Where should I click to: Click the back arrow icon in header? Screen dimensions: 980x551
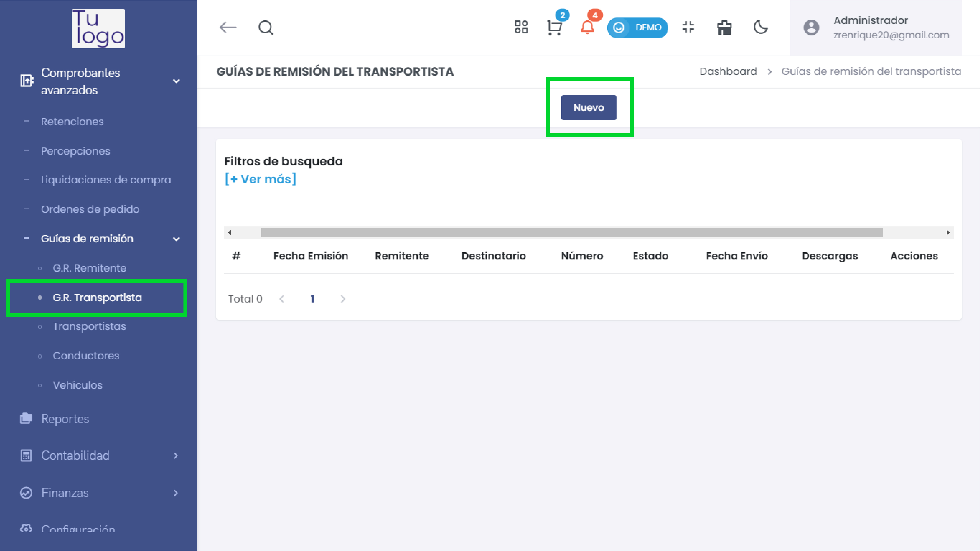click(228, 27)
